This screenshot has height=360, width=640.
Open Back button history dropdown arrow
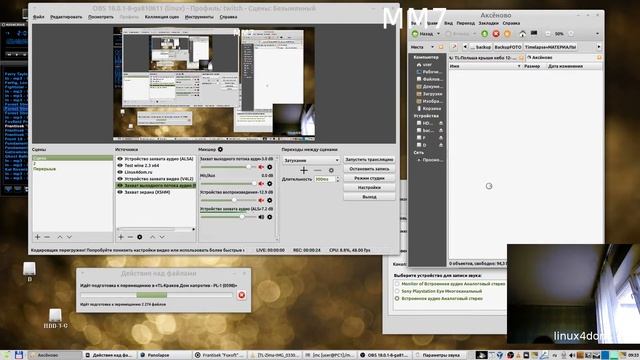[439, 34]
